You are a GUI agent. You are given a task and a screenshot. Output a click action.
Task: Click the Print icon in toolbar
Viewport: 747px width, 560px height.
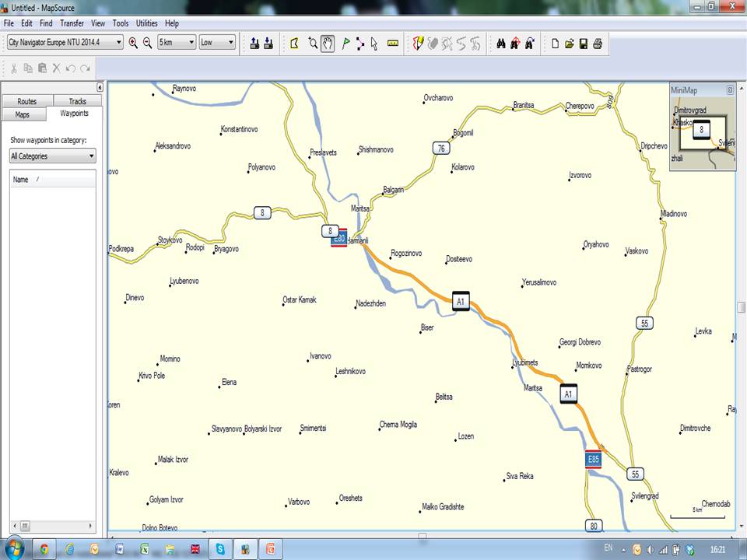(x=598, y=44)
